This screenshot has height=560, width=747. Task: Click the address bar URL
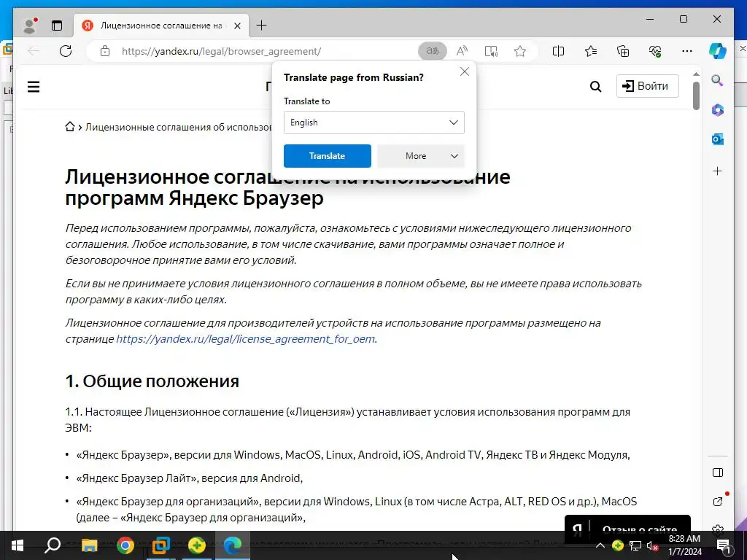221,51
